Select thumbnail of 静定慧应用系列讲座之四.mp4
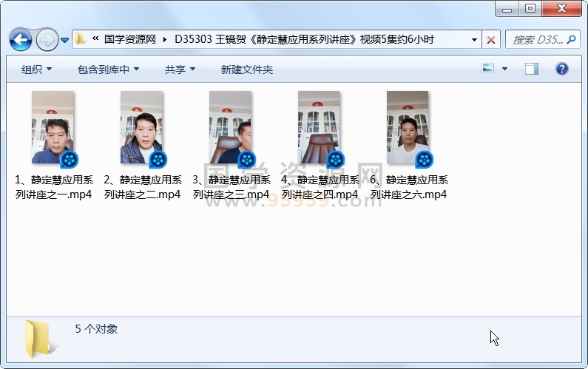The image size is (588, 369). coord(319,127)
